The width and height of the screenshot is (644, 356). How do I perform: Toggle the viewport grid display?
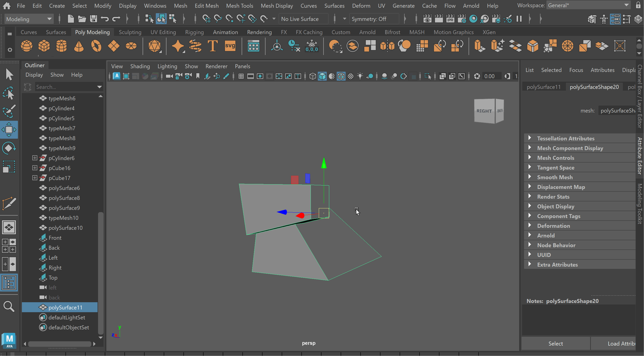pos(241,76)
